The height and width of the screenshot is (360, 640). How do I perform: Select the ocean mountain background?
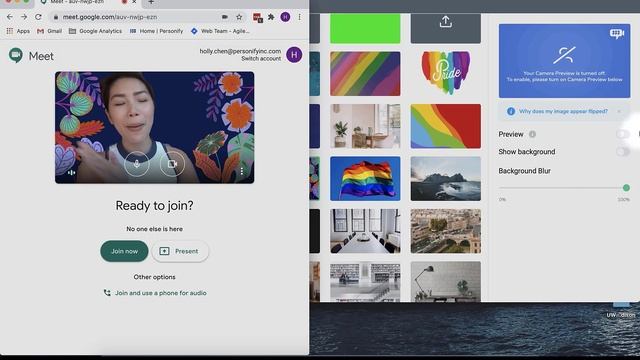point(445,179)
